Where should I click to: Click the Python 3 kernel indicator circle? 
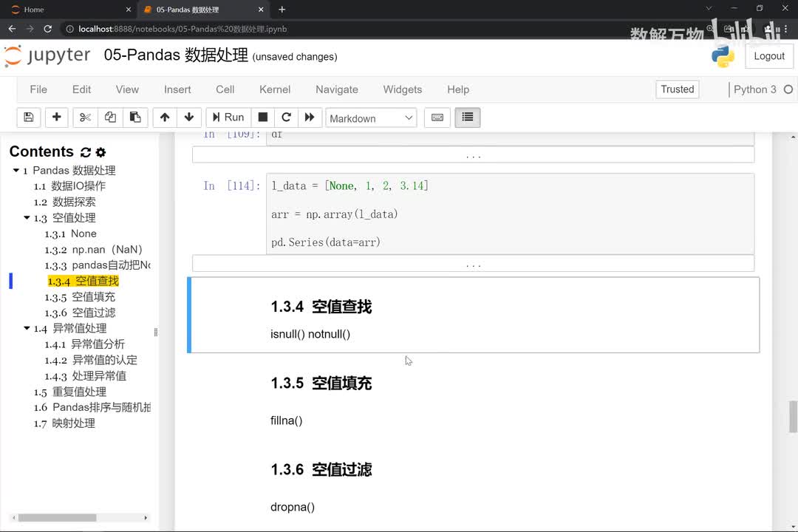pyautogui.click(x=788, y=89)
